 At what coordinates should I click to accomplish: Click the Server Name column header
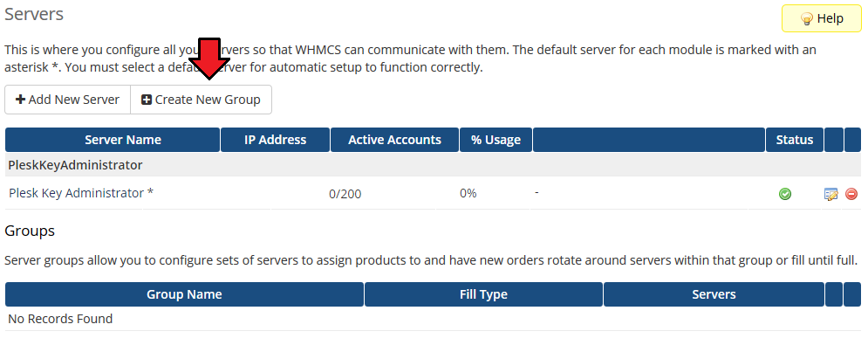(x=113, y=140)
